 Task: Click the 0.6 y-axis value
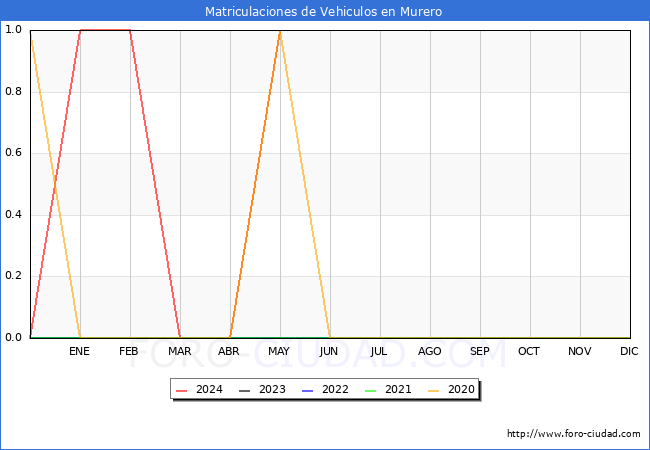[x=13, y=153]
